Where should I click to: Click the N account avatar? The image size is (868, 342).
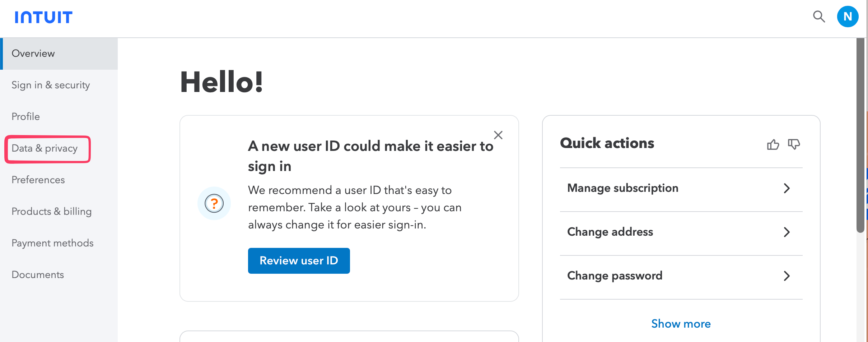[x=848, y=16]
